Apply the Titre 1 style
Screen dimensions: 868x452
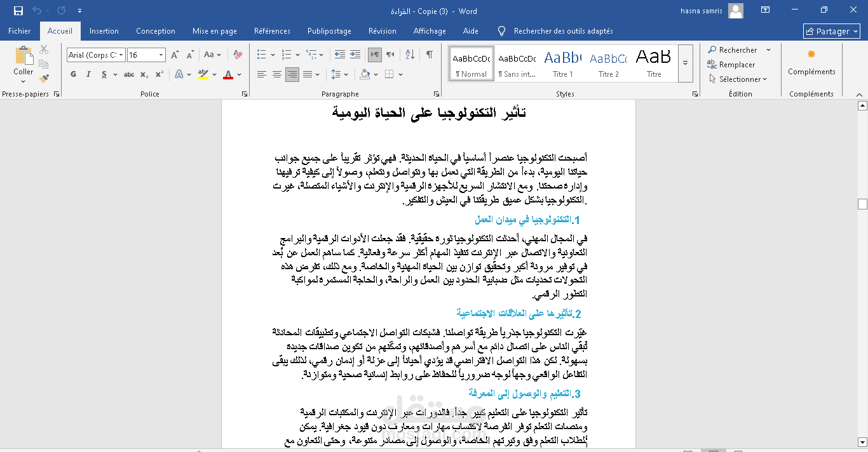pyautogui.click(x=562, y=63)
